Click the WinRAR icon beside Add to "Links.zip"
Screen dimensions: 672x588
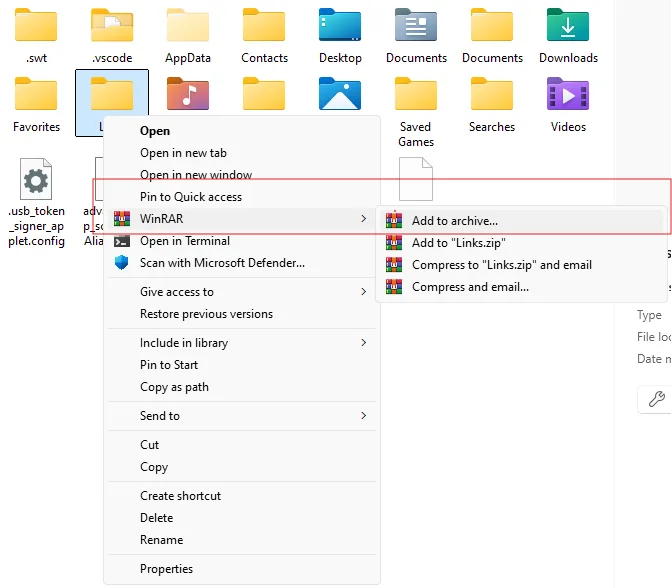click(394, 243)
